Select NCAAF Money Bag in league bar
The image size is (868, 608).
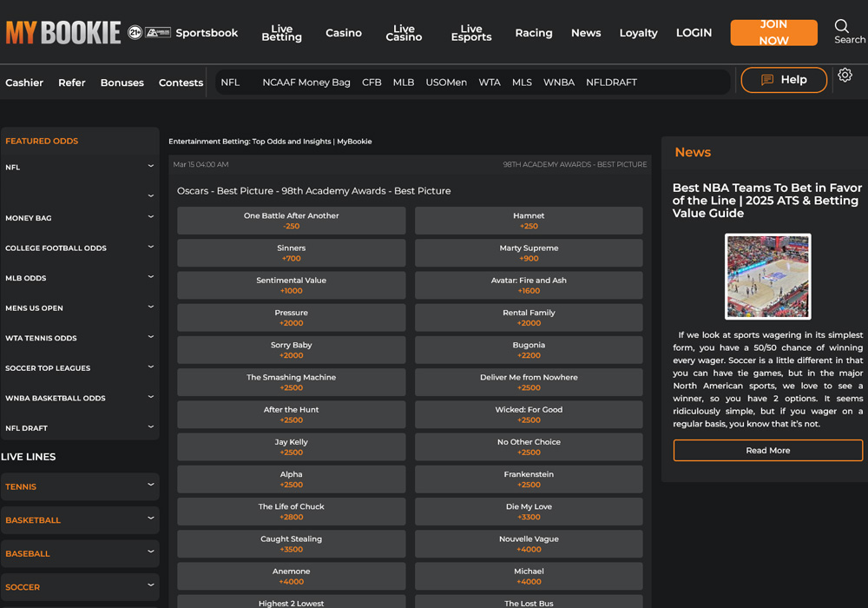pyautogui.click(x=306, y=83)
